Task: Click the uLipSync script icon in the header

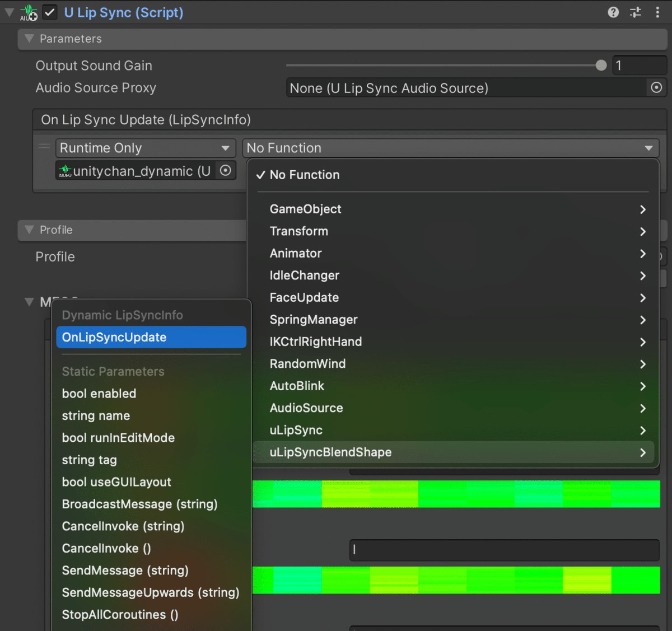Action: (x=27, y=12)
